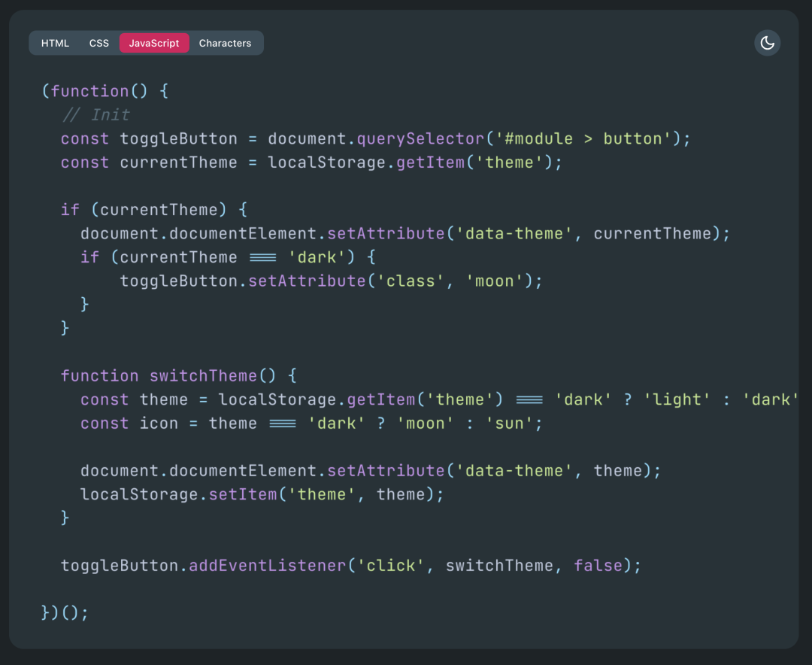812x665 pixels.
Task: Open the CSS tab
Action: click(x=99, y=43)
